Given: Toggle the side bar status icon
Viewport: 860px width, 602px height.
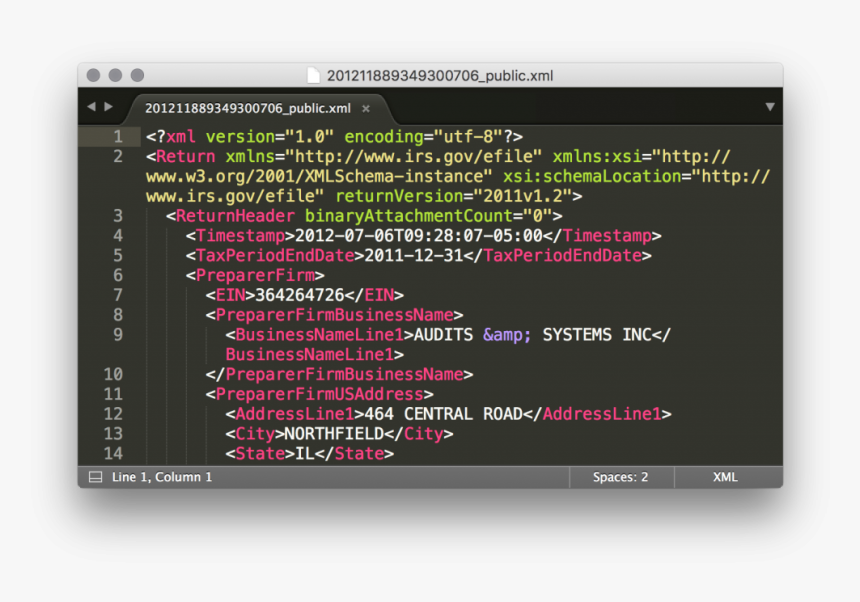Looking at the screenshot, I should (x=95, y=477).
